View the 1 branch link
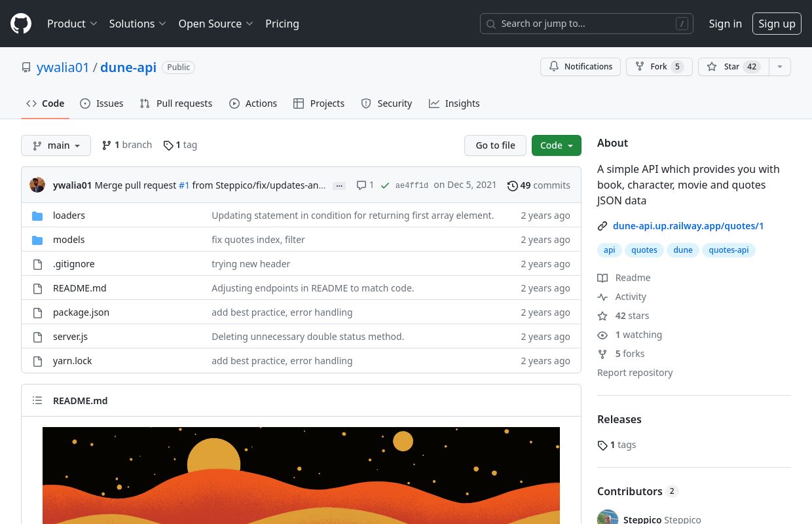812x524 pixels. (127, 145)
